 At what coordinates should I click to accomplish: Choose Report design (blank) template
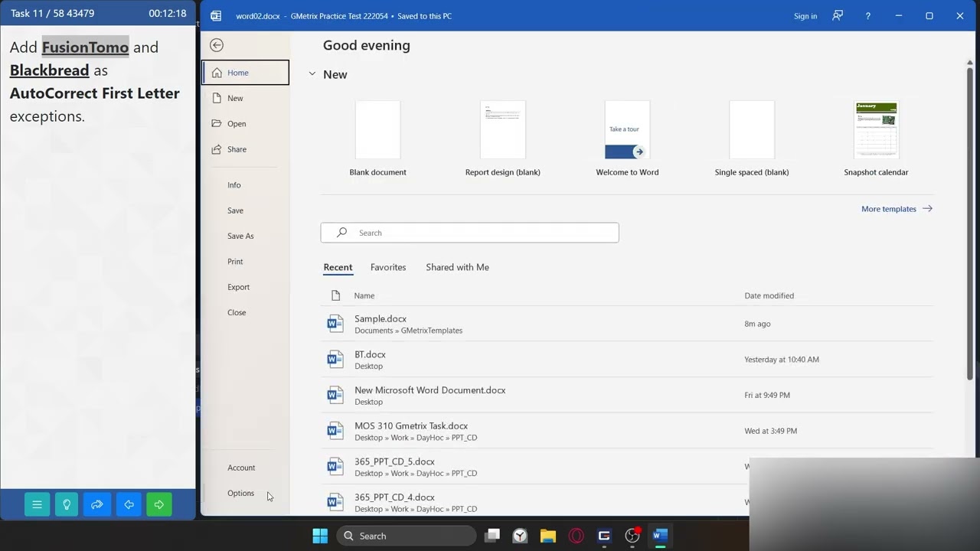pos(502,139)
